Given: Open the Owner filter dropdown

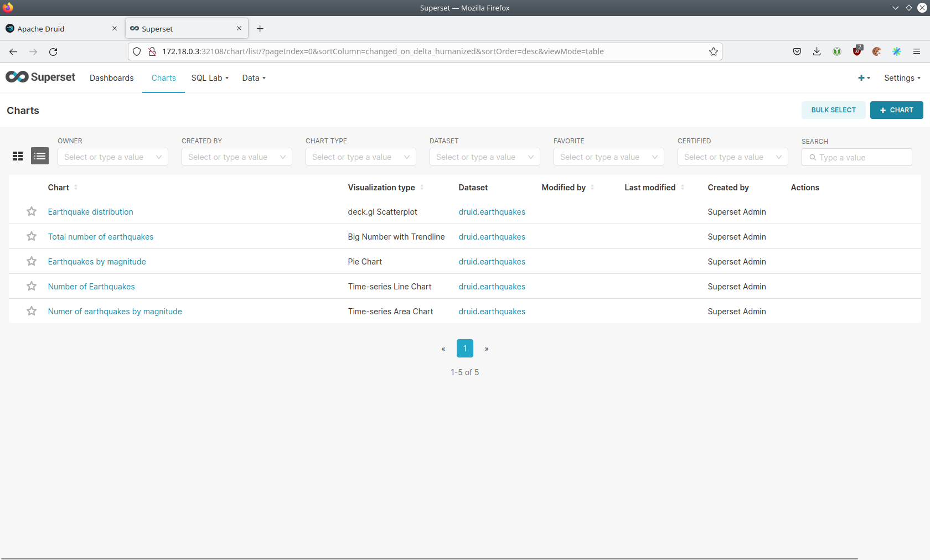Looking at the screenshot, I should point(112,157).
